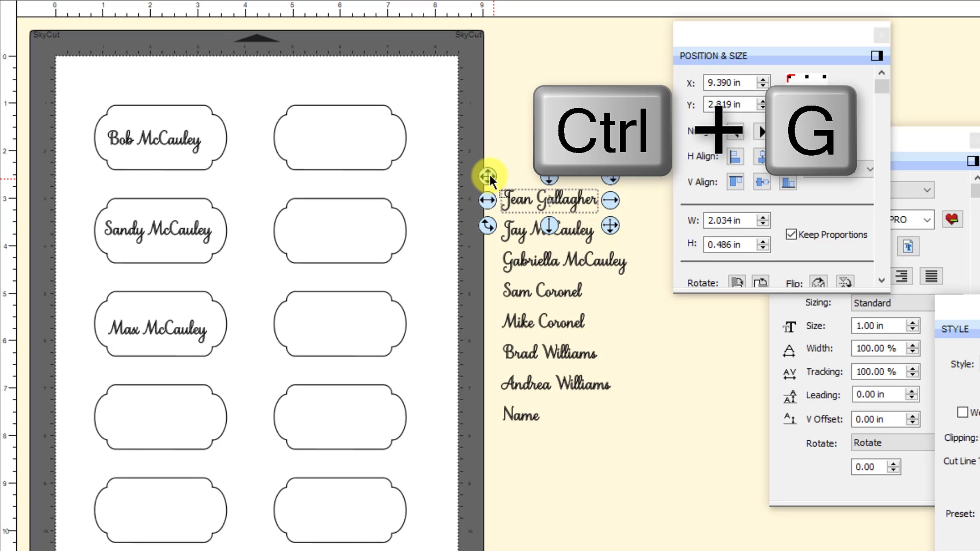Select the "Jean Gallagher" name text
This screenshot has width=980, height=551.
coord(550,200)
